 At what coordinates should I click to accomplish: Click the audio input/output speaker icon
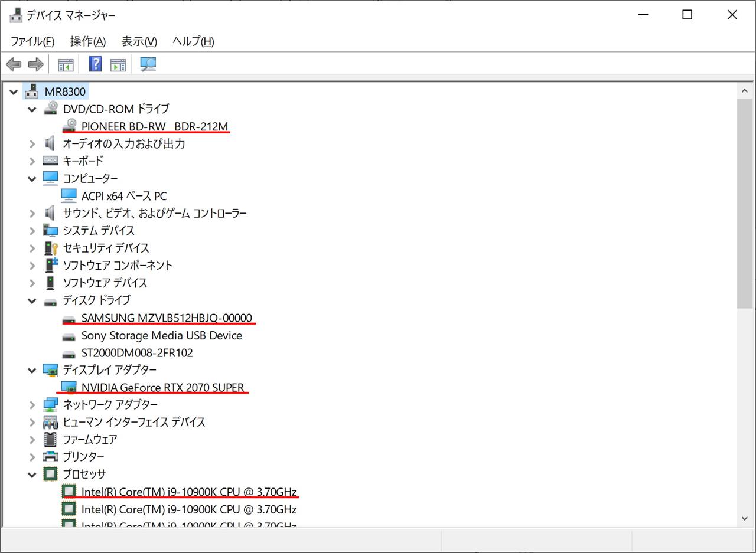[51, 143]
